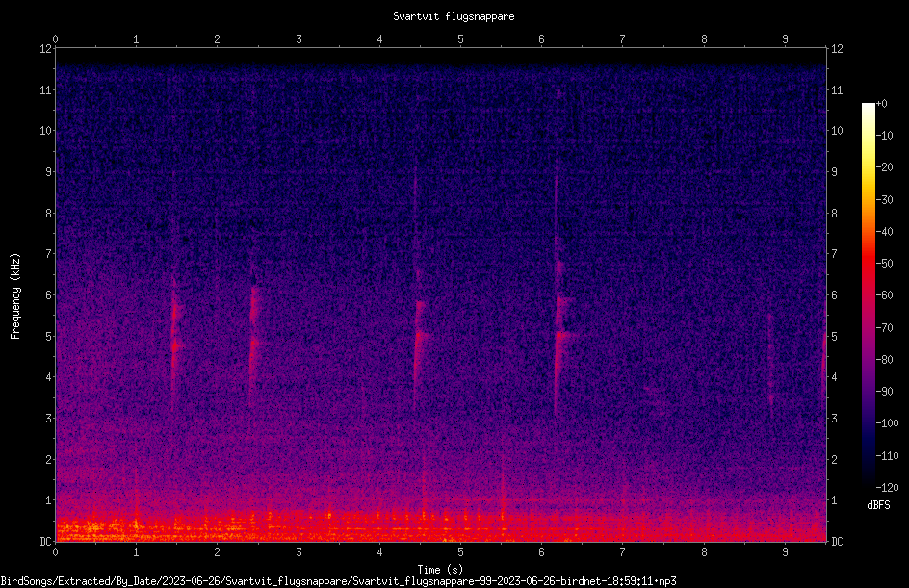909x588 pixels.
Task: Click '0' on the bottom time axis
Action: [55, 552]
